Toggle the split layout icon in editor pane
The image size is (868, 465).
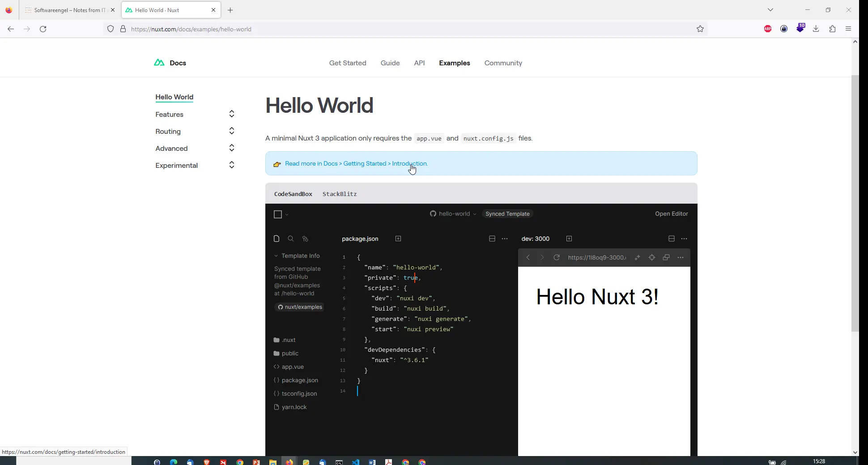pyautogui.click(x=492, y=239)
